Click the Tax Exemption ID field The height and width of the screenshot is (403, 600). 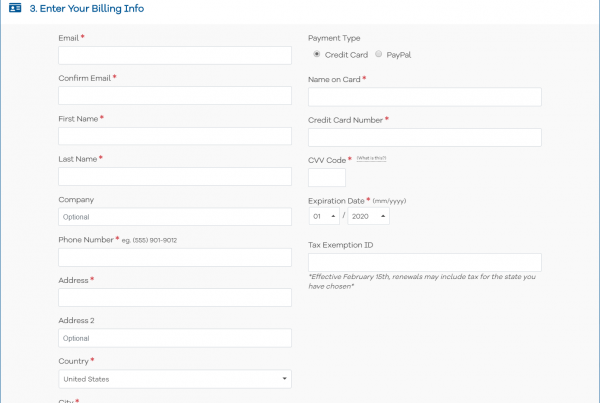coord(425,262)
